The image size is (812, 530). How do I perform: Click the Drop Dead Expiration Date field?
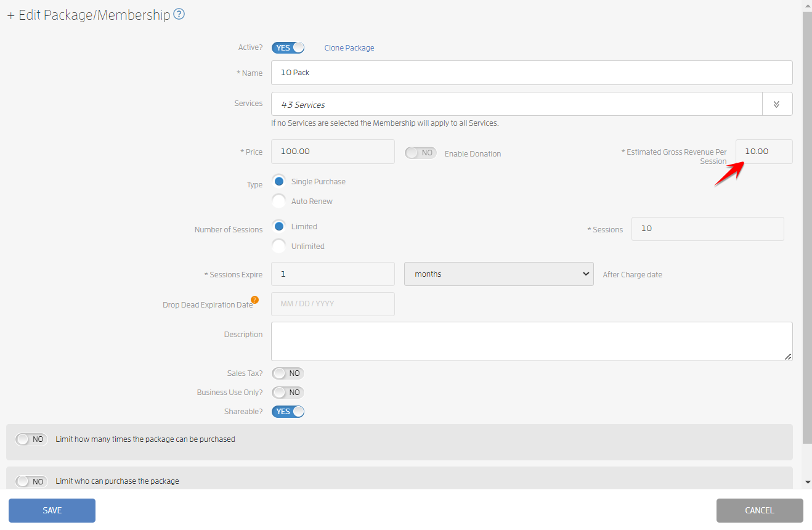pyautogui.click(x=333, y=304)
